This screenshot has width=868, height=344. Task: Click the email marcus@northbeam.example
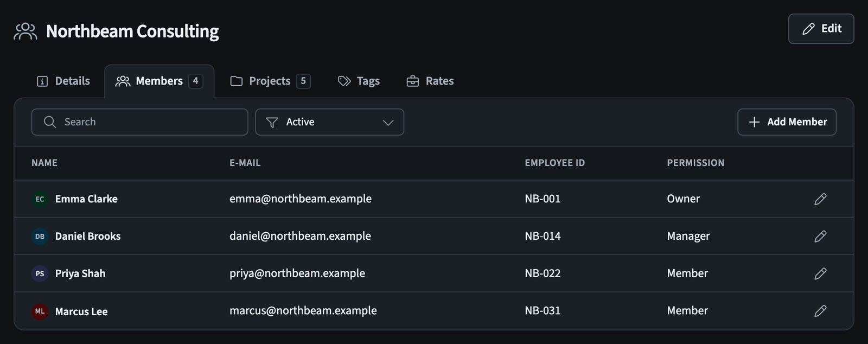click(x=303, y=311)
